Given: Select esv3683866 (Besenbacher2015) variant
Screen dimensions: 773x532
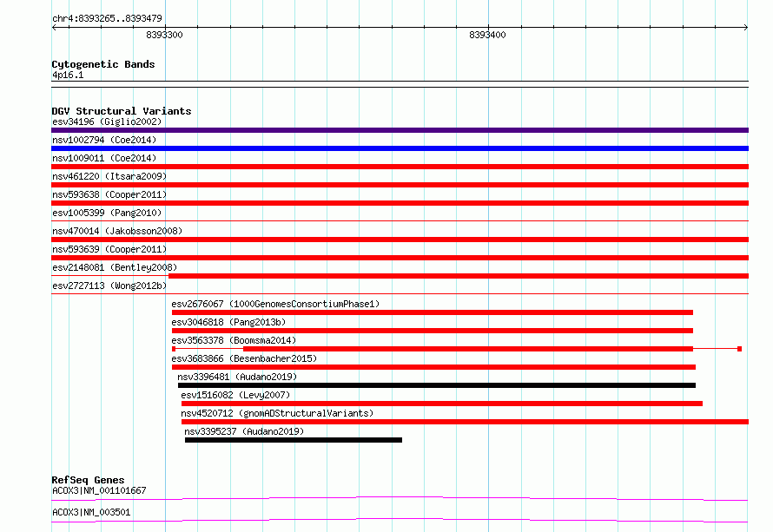Looking at the screenshot, I should [x=244, y=358].
